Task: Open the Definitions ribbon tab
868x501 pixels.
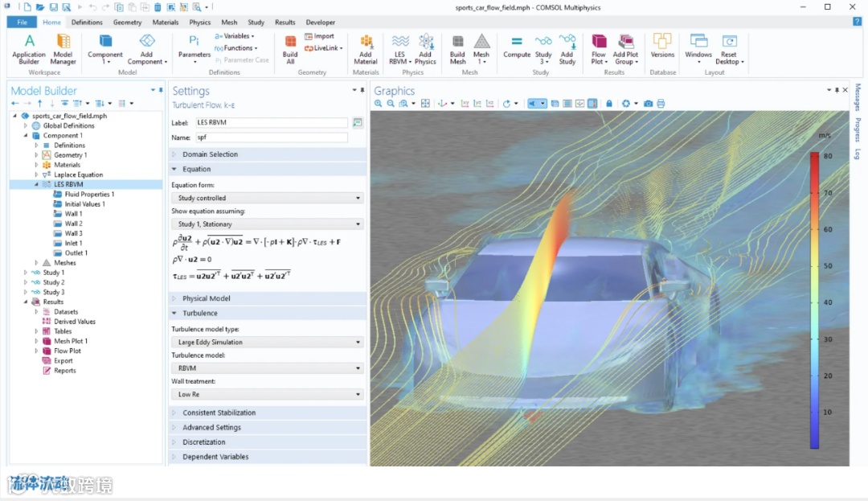Action: pyautogui.click(x=87, y=23)
